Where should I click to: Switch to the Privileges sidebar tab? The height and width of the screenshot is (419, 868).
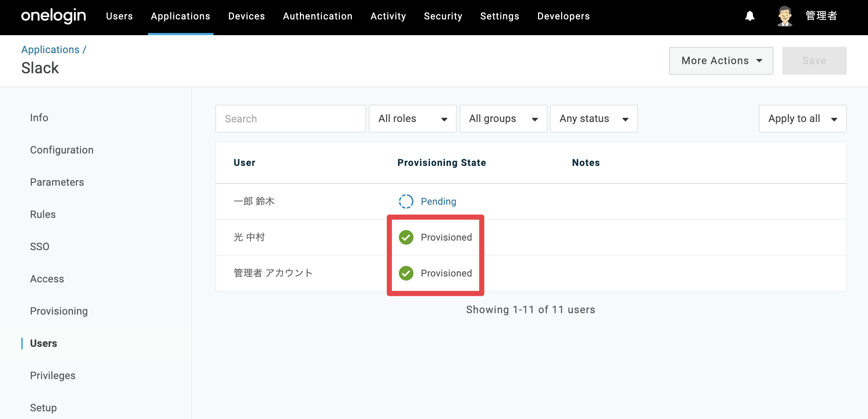tap(53, 375)
